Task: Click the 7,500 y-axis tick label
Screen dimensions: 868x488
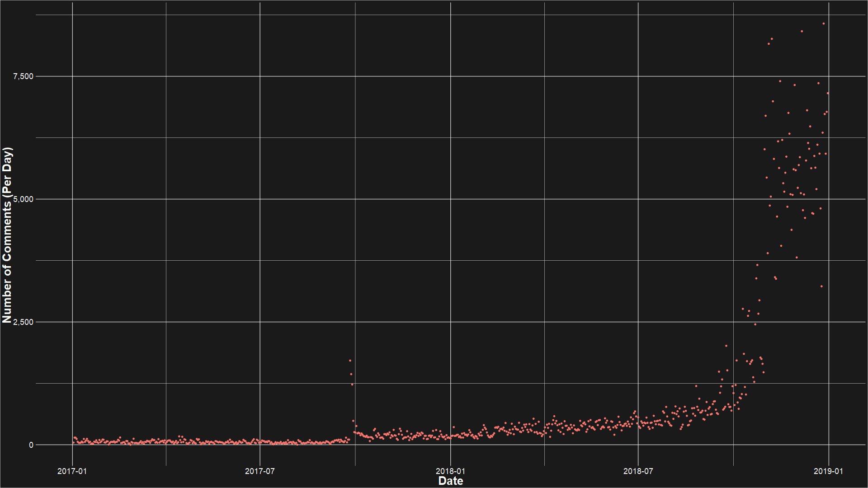Action: click(23, 76)
